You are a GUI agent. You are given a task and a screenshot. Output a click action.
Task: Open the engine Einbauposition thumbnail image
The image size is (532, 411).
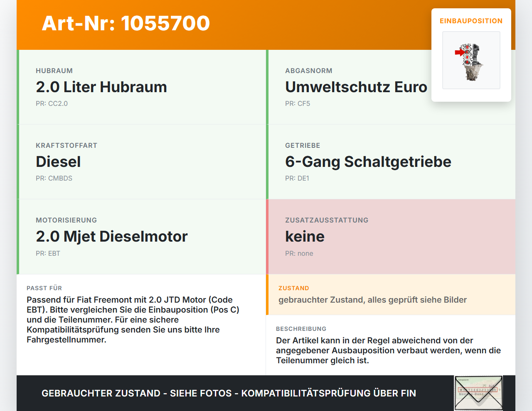(x=471, y=60)
